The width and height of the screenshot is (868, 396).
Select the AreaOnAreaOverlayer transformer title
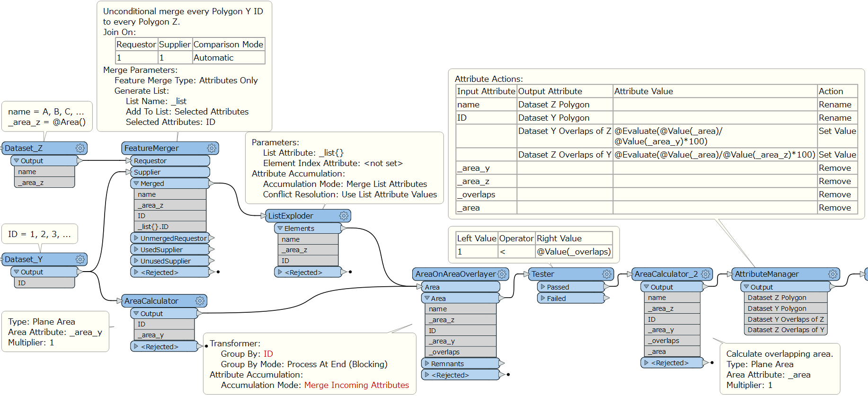455,274
